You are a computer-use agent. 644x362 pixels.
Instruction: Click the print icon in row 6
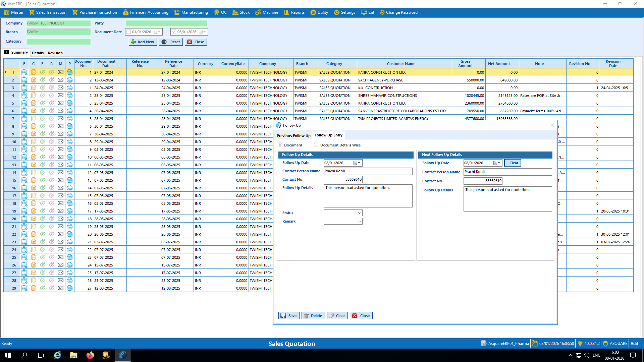coord(69,111)
